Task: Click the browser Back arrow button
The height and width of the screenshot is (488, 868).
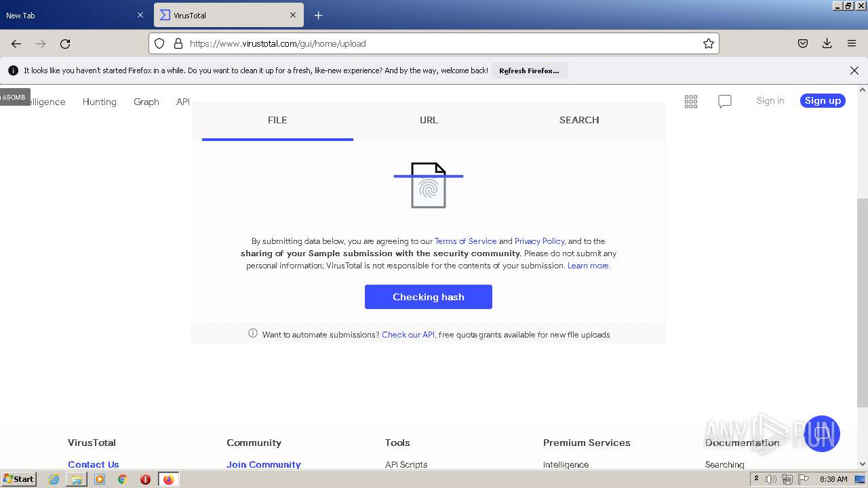Action: [16, 43]
